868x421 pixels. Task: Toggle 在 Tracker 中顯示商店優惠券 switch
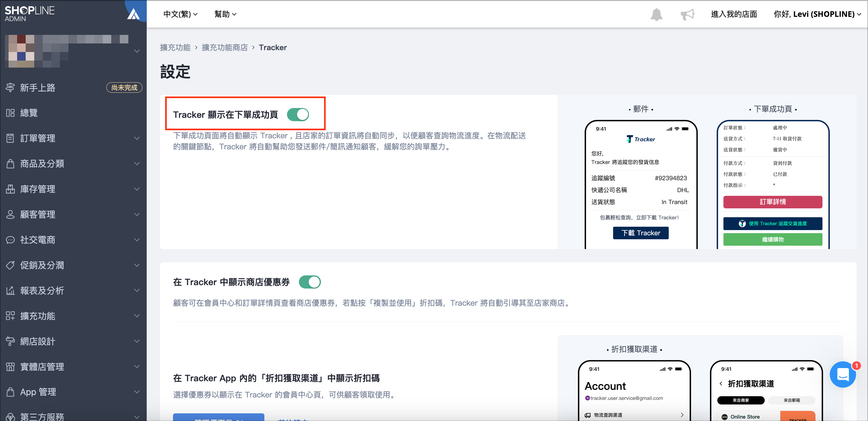310,282
